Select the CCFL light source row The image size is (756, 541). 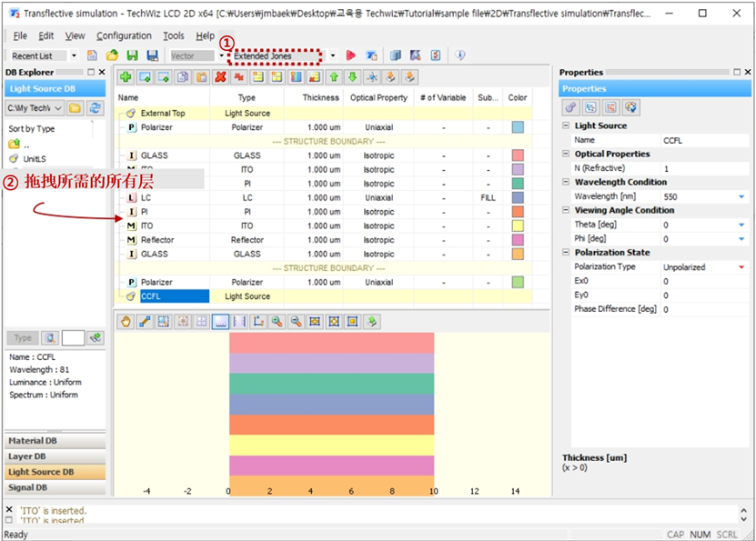click(323, 296)
